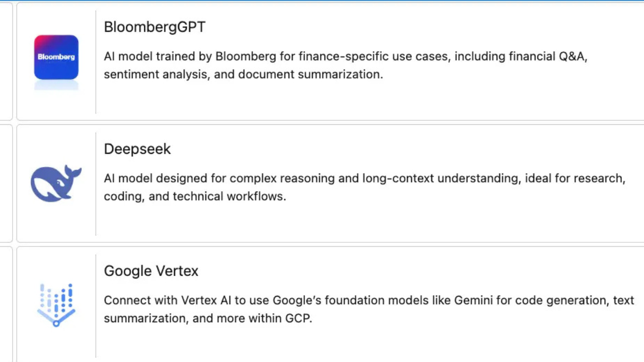644x362 pixels.
Task: Click the text 'coding, and technical workflows'
Action: (x=195, y=197)
